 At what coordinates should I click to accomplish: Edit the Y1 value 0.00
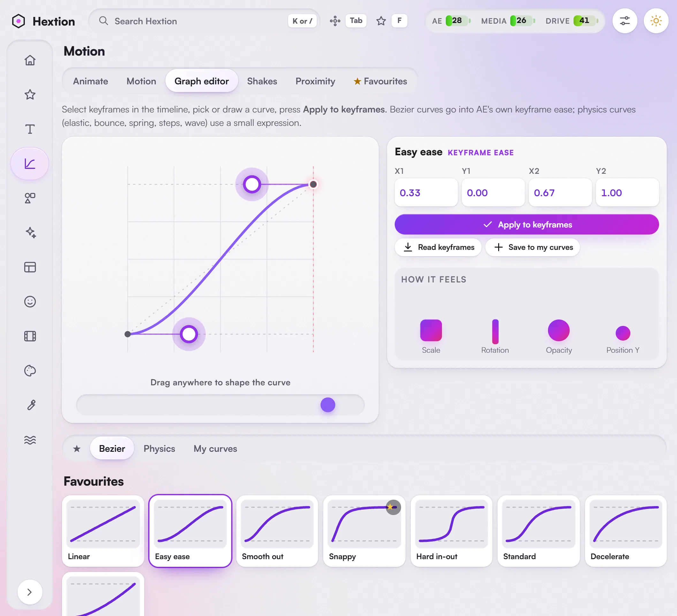coord(493,193)
